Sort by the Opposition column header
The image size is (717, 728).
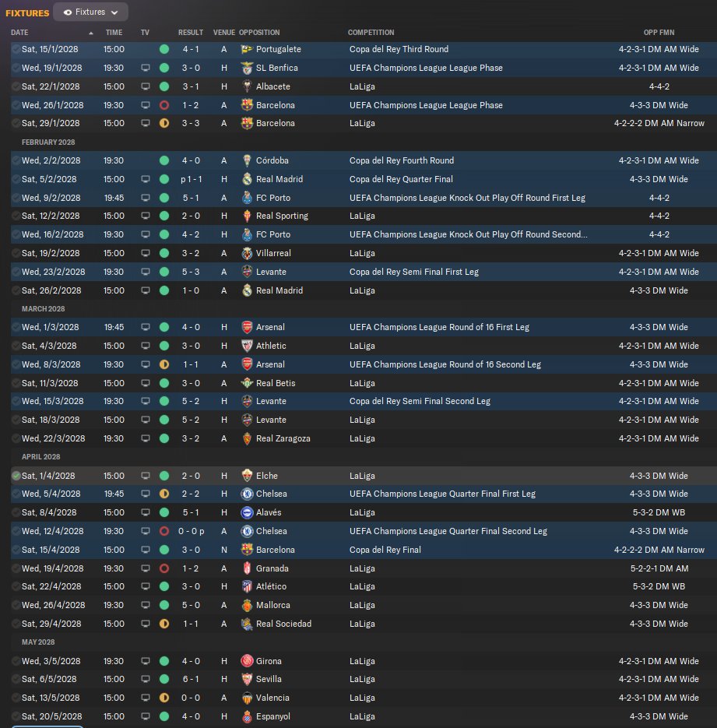tap(259, 33)
